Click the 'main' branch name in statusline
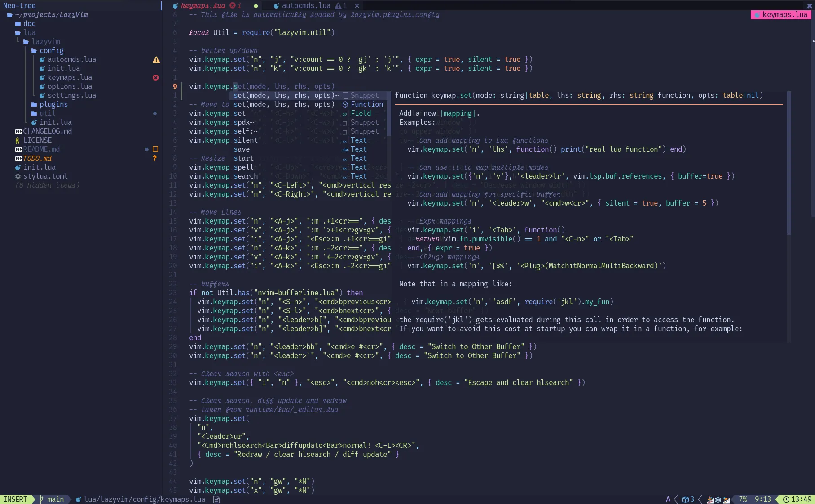This screenshot has width=815, height=504. click(56, 500)
